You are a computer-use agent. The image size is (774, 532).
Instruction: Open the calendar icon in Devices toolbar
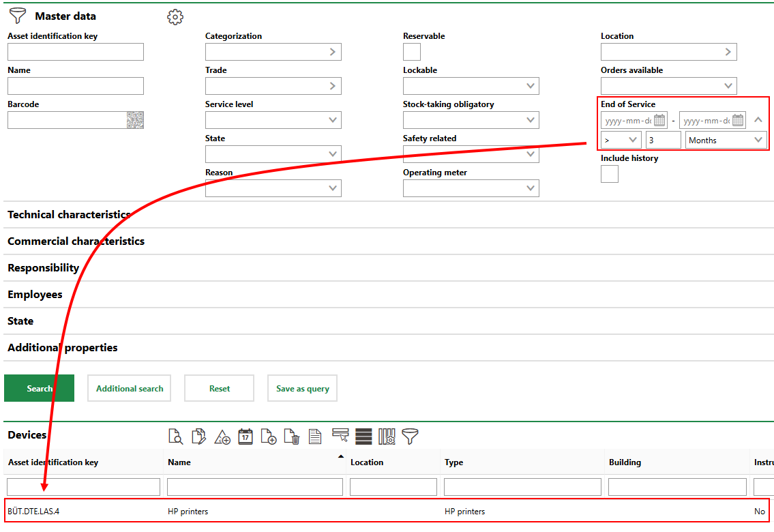tap(245, 437)
